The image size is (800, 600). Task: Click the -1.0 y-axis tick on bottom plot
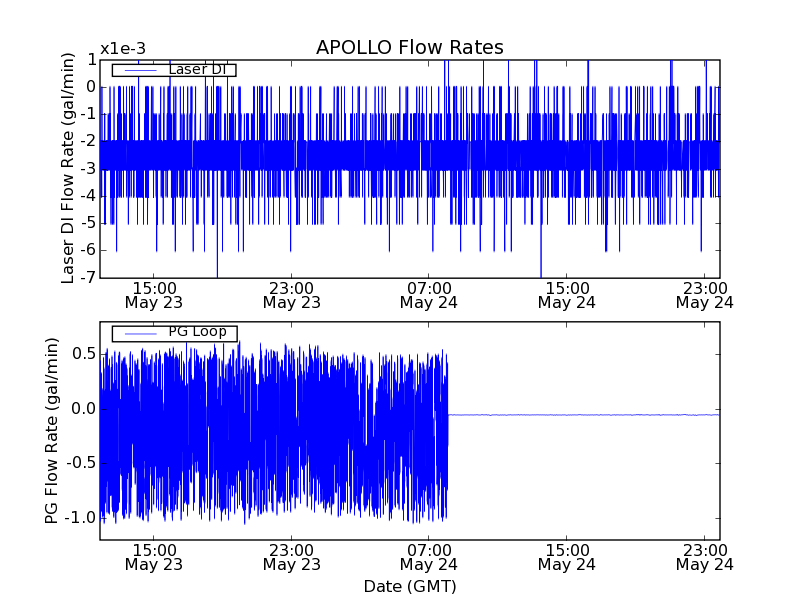point(78,518)
